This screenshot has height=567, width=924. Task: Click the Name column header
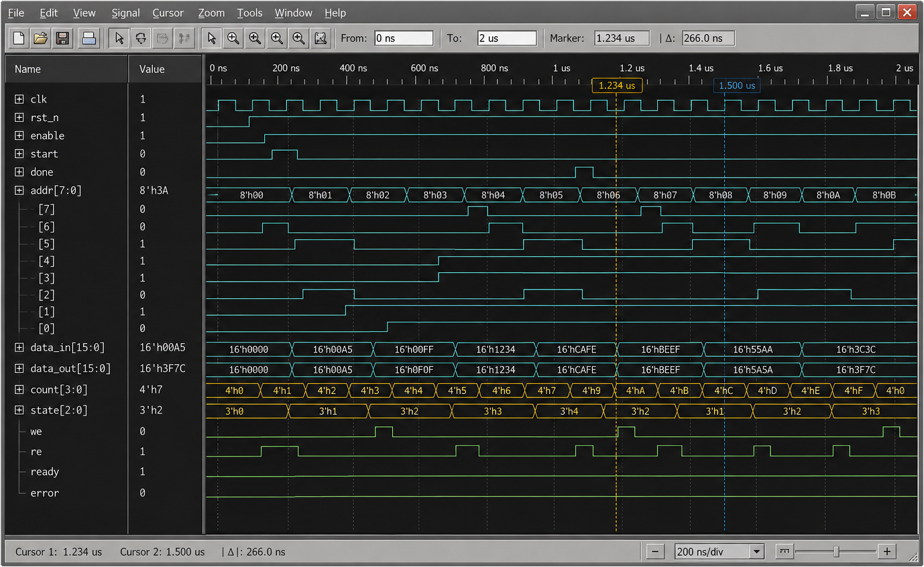pos(66,69)
